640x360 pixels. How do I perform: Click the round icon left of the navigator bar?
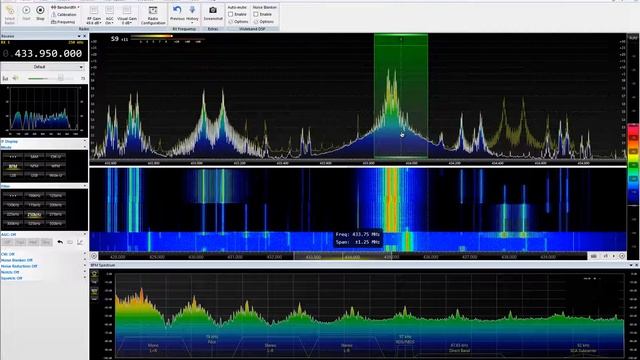94,256
